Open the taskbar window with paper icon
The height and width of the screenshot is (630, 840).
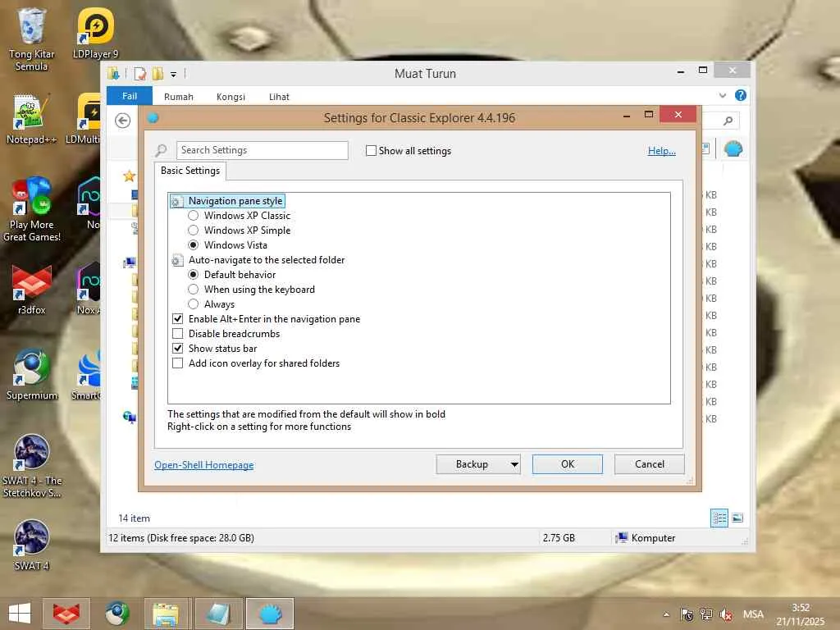[218, 614]
